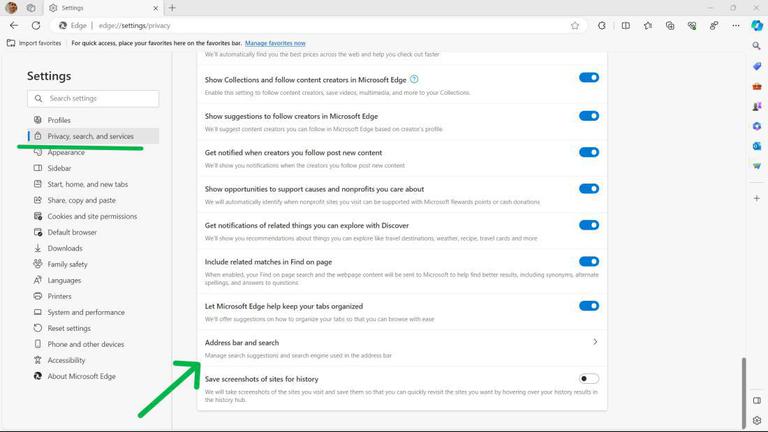
Task: Add this page to favorites using star icon
Action: [575, 25]
